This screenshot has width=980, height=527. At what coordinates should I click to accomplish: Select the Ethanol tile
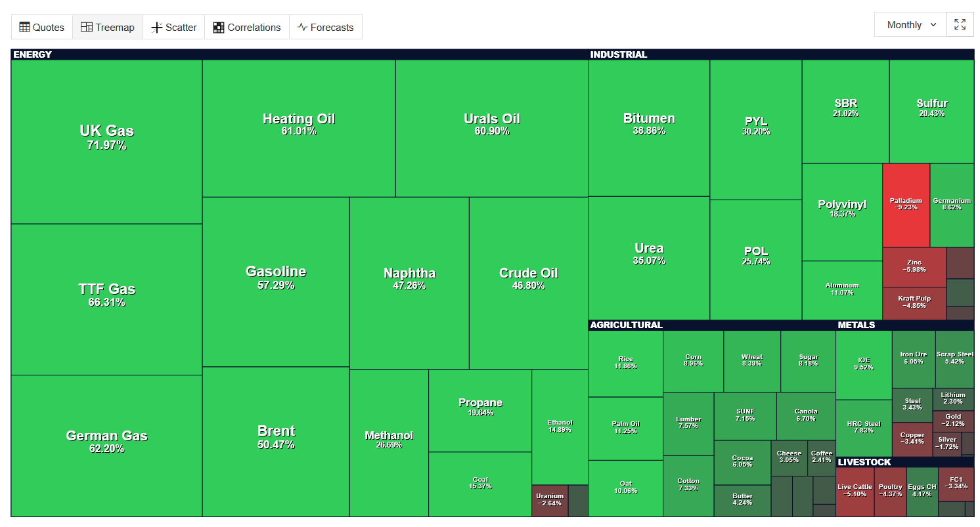560,427
